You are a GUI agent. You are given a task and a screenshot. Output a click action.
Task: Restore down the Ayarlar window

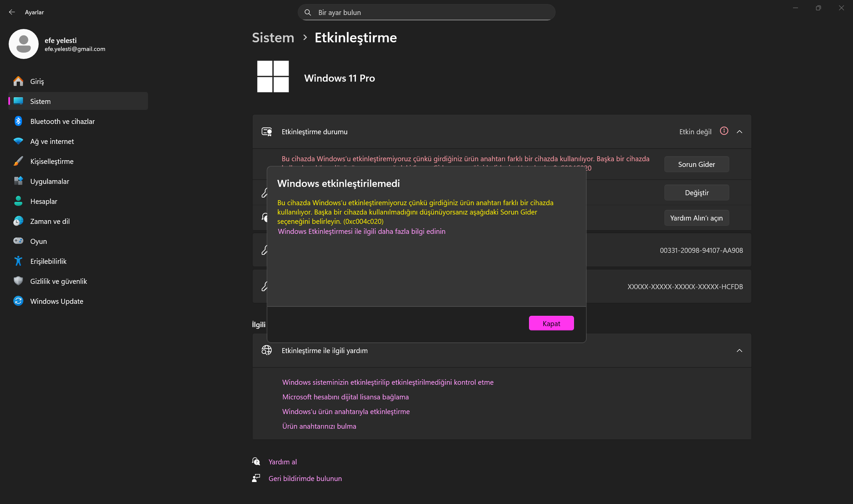818,8
